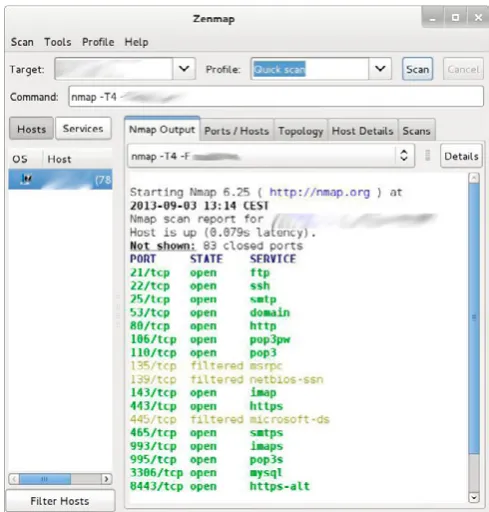Image resolution: width=489 pixels, height=512 pixels.
Task: Click the 2013-09-03 13:14 CEST timestamp
Action: point(199,206)
